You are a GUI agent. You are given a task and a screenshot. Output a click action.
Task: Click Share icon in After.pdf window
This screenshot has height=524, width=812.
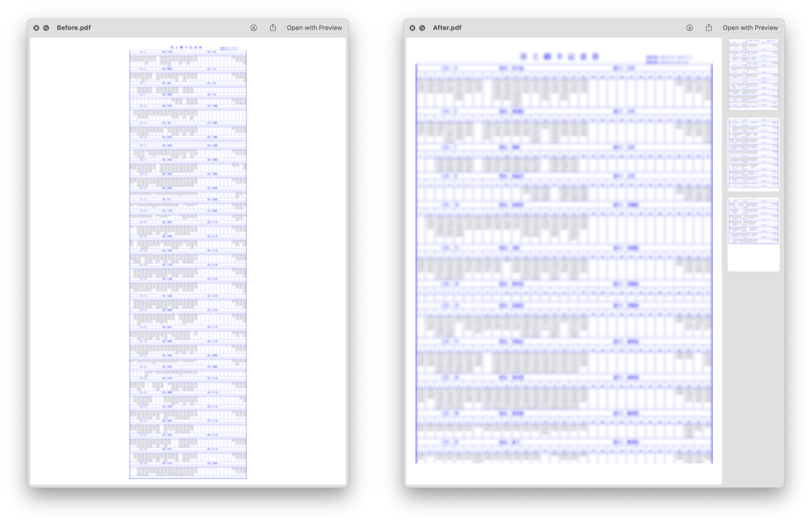tap(709, 27)
